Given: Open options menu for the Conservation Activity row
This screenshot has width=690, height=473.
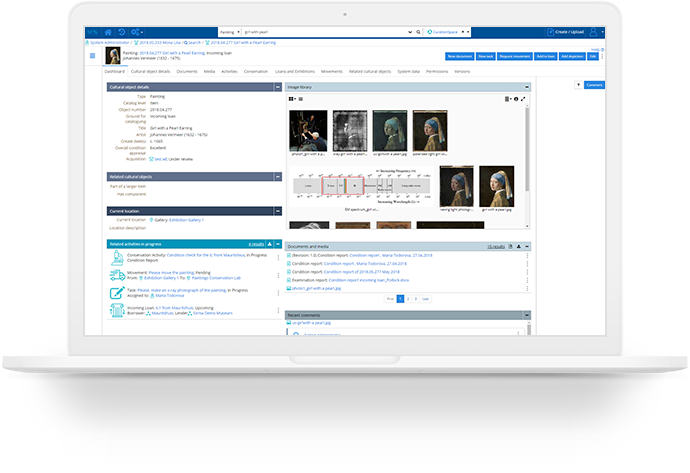Looking at the screenshot, I should pyautogui.click(x=278, y=258).
